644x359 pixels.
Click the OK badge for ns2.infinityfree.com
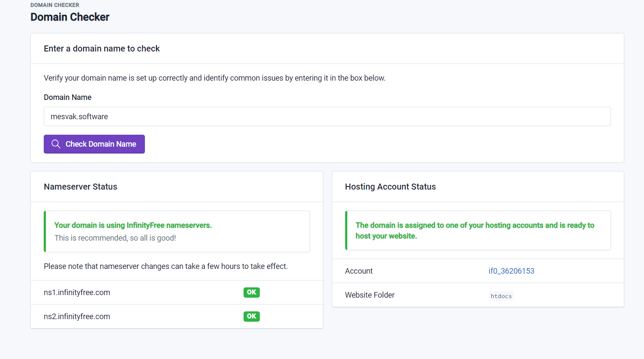(252, 316)
